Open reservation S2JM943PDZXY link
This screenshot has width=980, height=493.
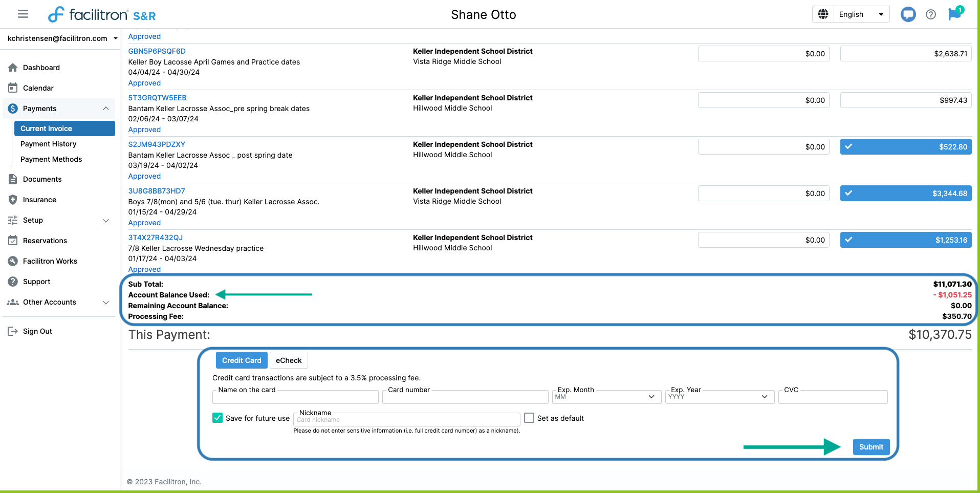click(157, 144)
